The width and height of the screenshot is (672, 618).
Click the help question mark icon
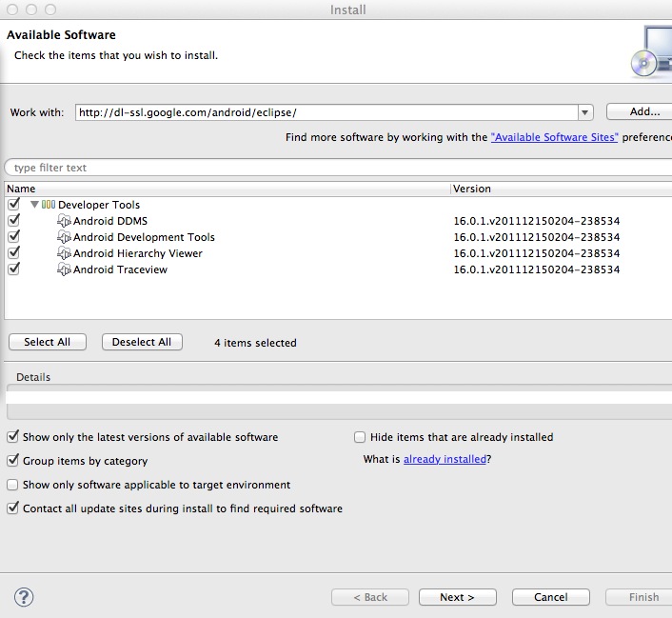24,596
